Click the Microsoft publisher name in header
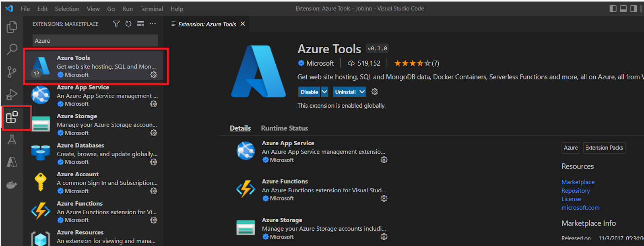 click(x=320, y=63)
